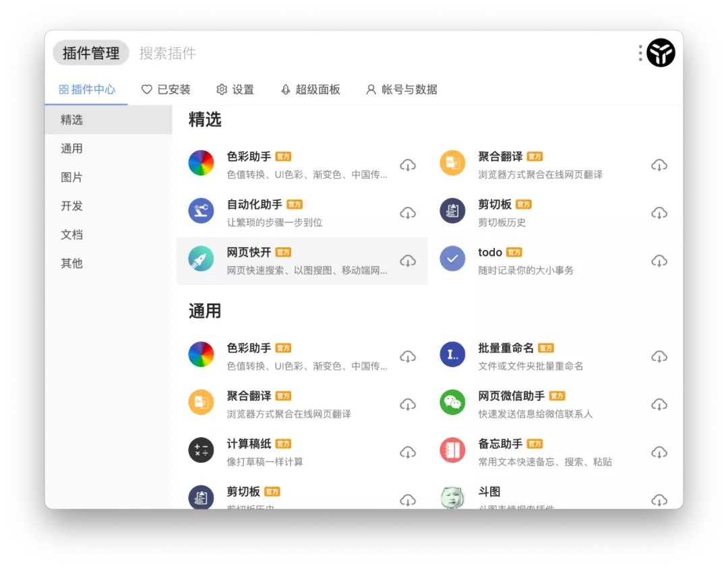Download 批量重命名 plugin
Image resolution: width=728 pixels, height=568 pixels.
click(x=659, y=357)
